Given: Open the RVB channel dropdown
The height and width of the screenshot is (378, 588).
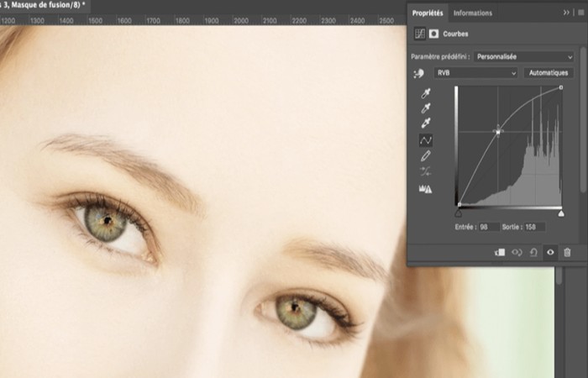Looking at the screenshot, I should [x=476, y=73].
